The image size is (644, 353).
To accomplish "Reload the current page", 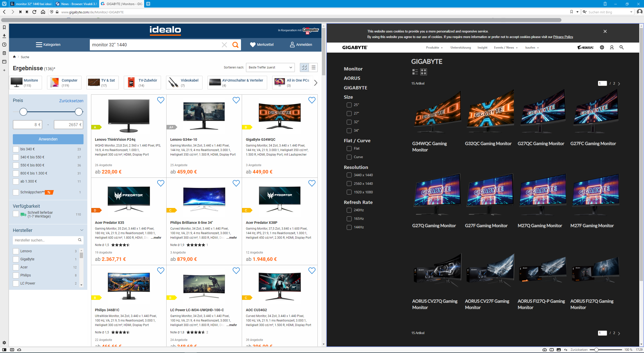I will (x=34, y=12).
